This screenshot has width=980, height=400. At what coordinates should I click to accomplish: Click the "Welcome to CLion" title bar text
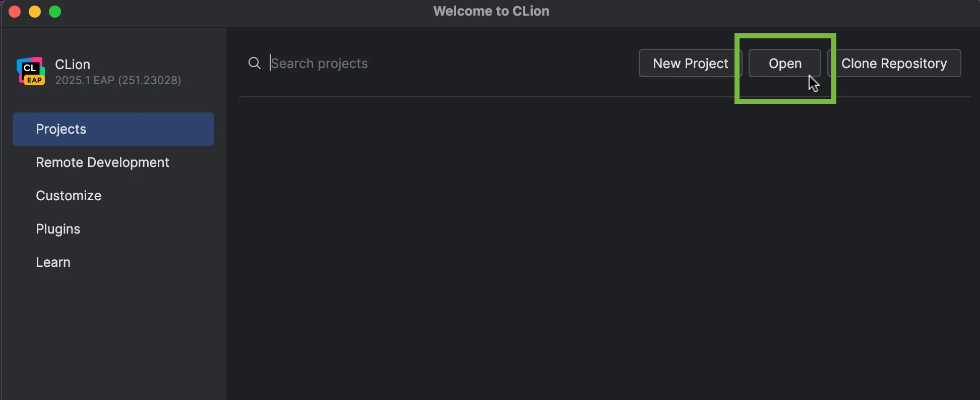tap(491, 11)
